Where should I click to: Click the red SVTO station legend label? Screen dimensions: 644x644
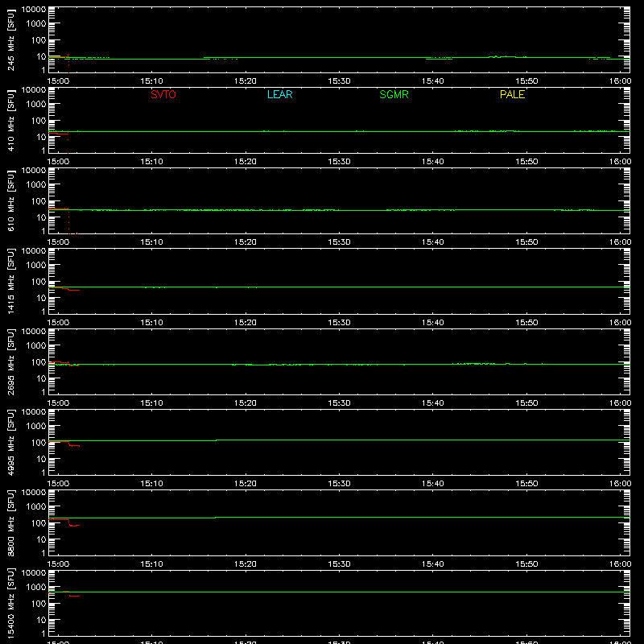click(x=163, y=94)
